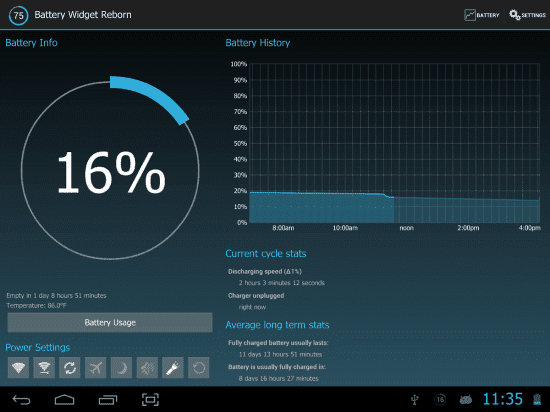Open the Settings menu item
550x412 pixels.
click(x=527, y=15)
